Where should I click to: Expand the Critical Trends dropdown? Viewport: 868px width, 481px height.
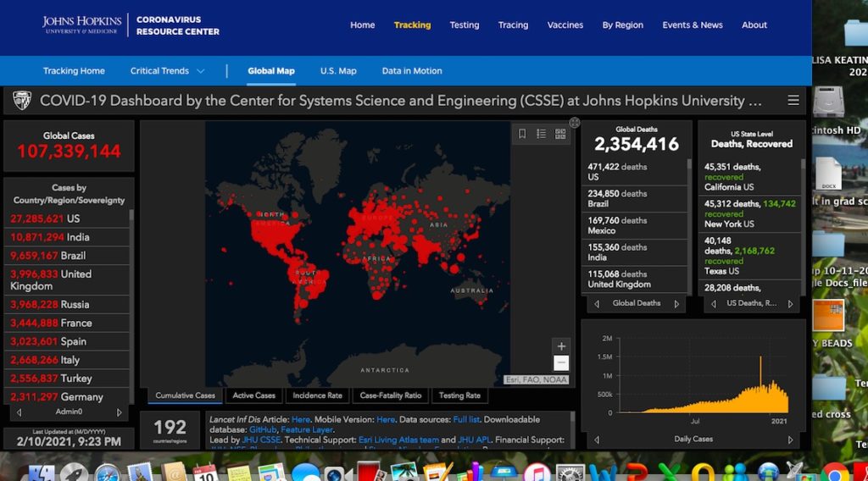(167, 71)
